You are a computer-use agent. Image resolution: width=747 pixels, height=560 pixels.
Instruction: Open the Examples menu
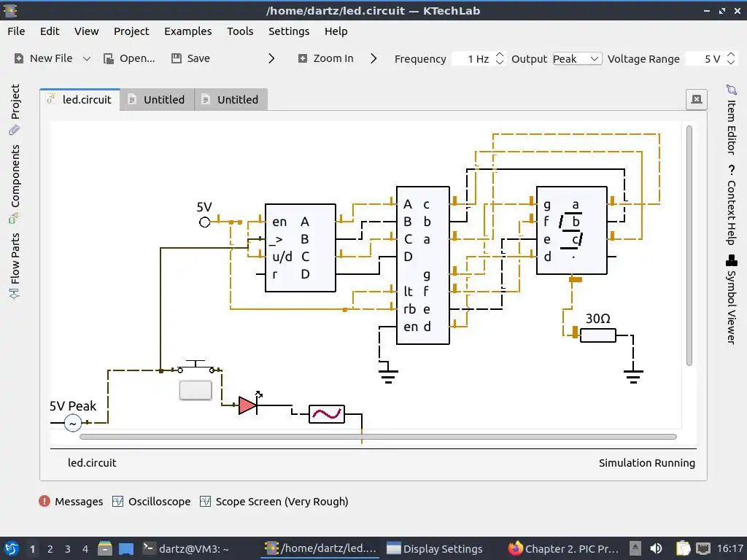pos(187,31)
